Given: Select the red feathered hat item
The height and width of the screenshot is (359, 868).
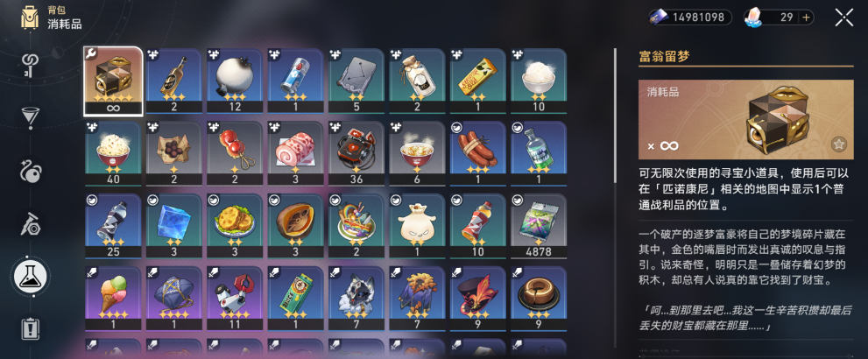Looking at the screenshot, I should (477, 299).
